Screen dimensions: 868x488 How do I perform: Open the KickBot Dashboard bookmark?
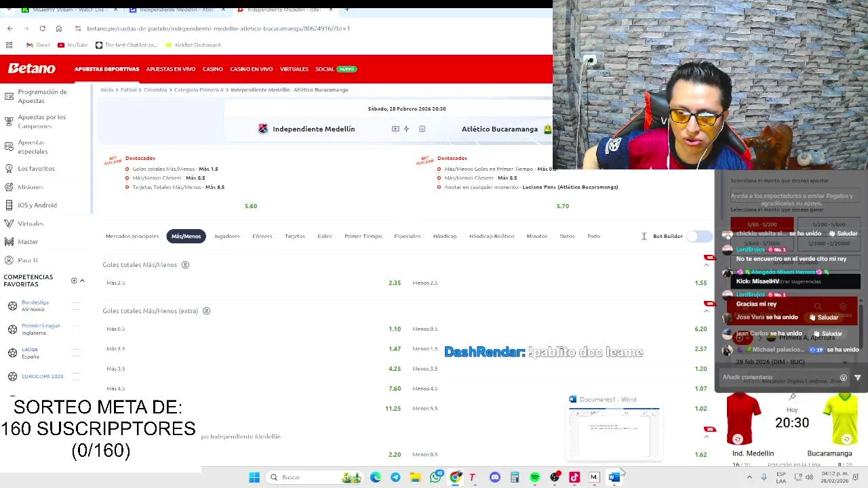pos(192,45)
